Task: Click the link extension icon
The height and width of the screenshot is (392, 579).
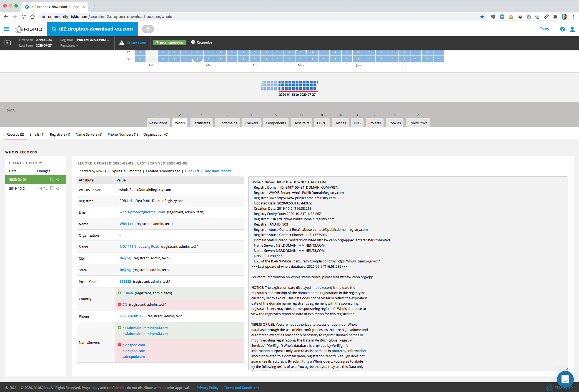Action: pos(546,17)
